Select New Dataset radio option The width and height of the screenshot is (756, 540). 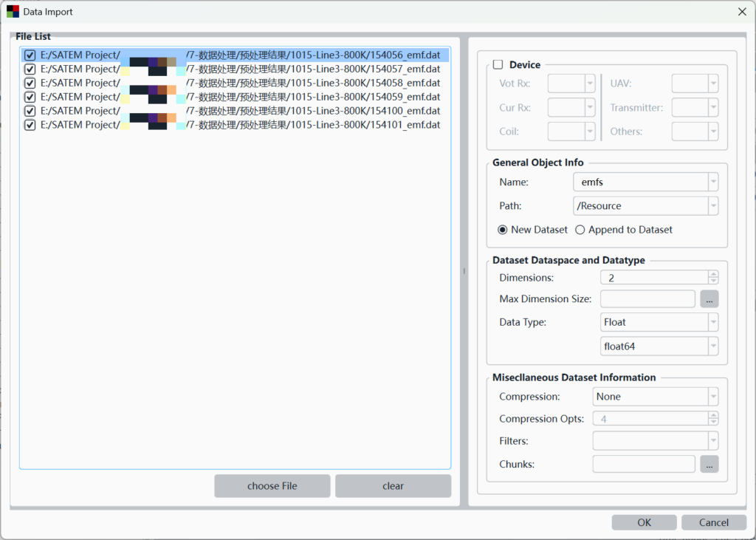pos(503,230)
